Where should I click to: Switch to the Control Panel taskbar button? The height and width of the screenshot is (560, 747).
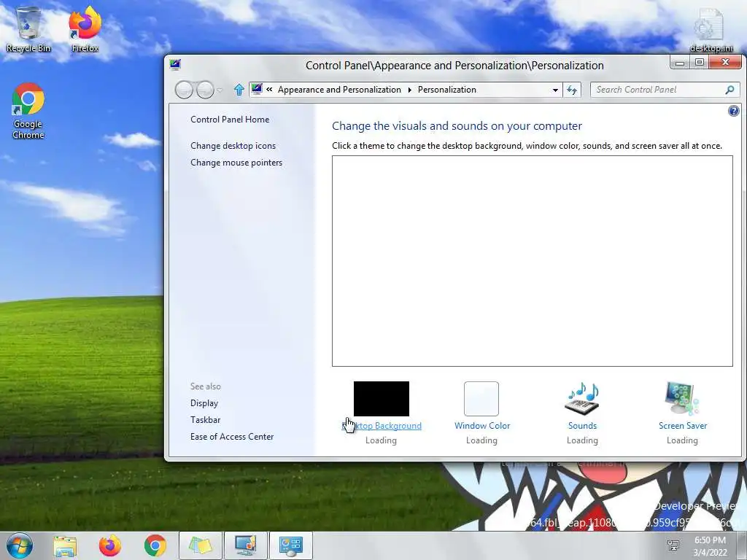291,545
